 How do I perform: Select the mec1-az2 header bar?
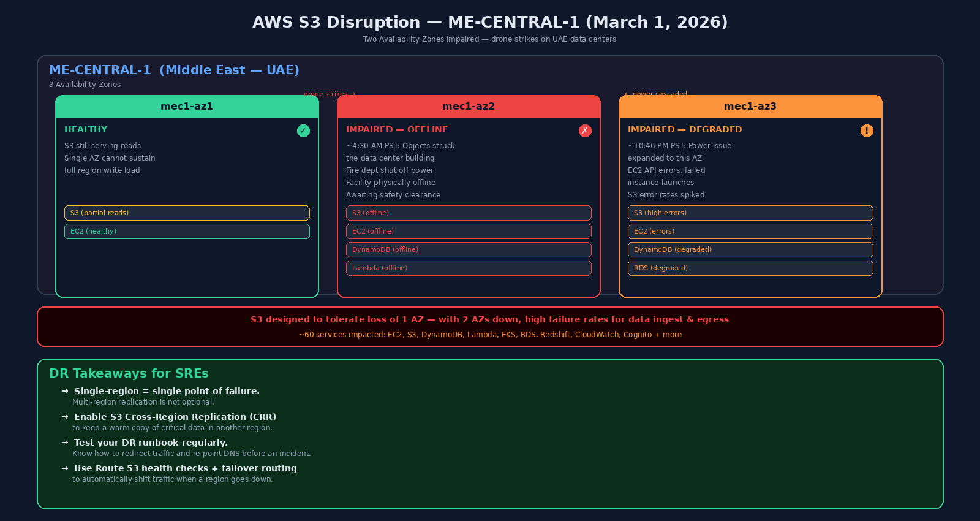click(x=469, y=106)
